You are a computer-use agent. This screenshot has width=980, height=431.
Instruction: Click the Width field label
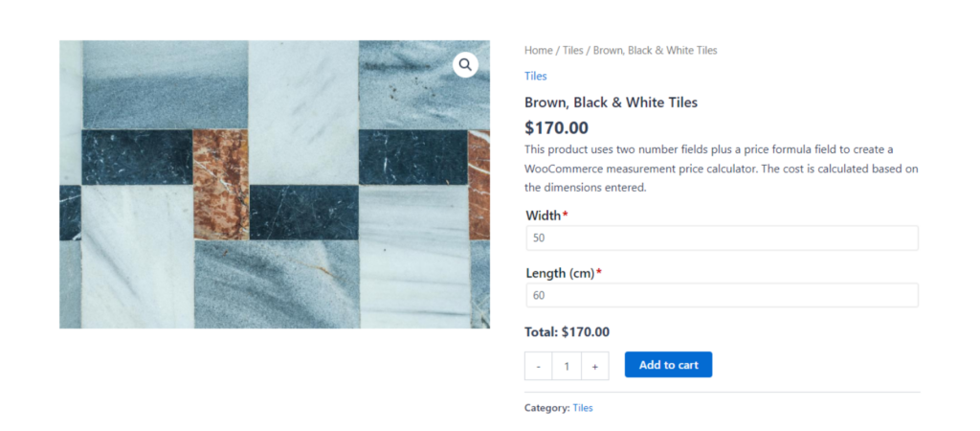coord(543,215)
